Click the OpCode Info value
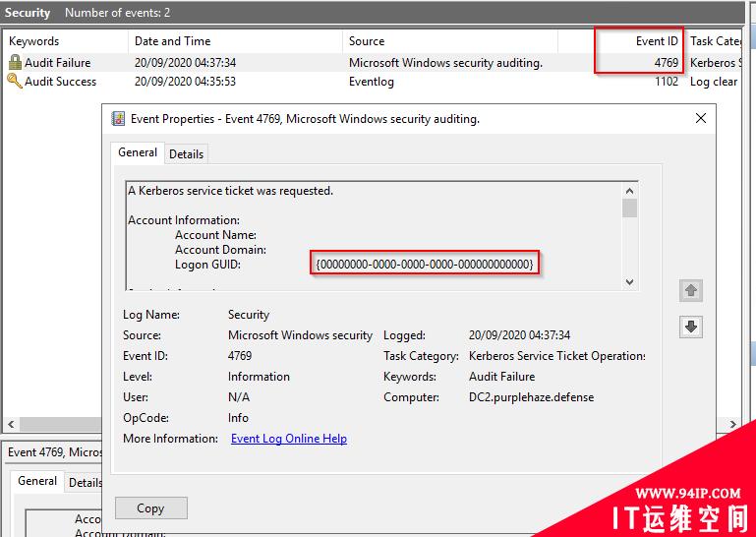 (238, 418)
